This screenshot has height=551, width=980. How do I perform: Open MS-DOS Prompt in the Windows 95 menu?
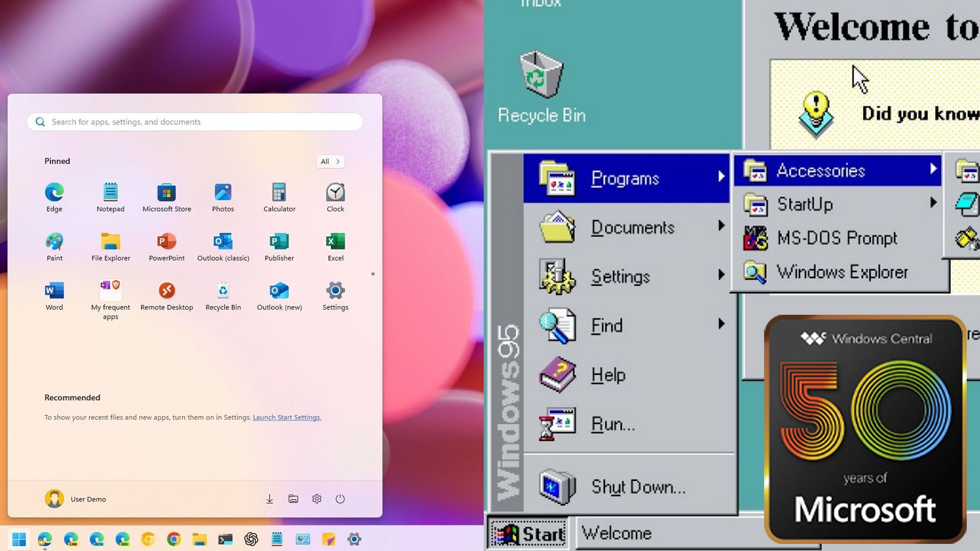click(x=837, y=238)
